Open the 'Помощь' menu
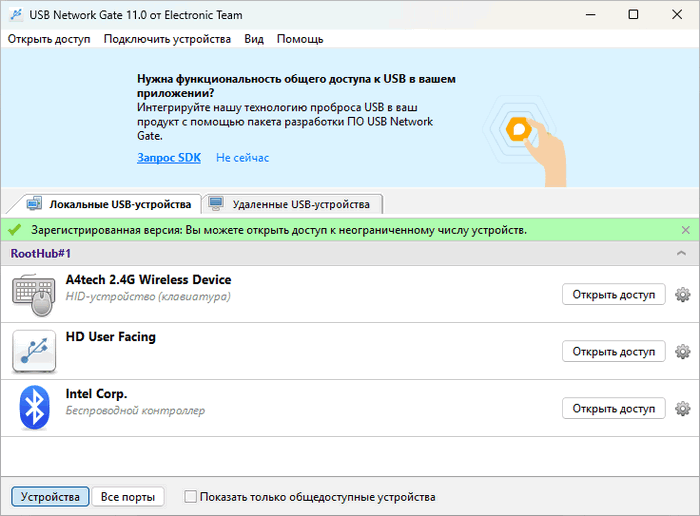The height and width of the screenshot is (516, 700). pos(300,39)
